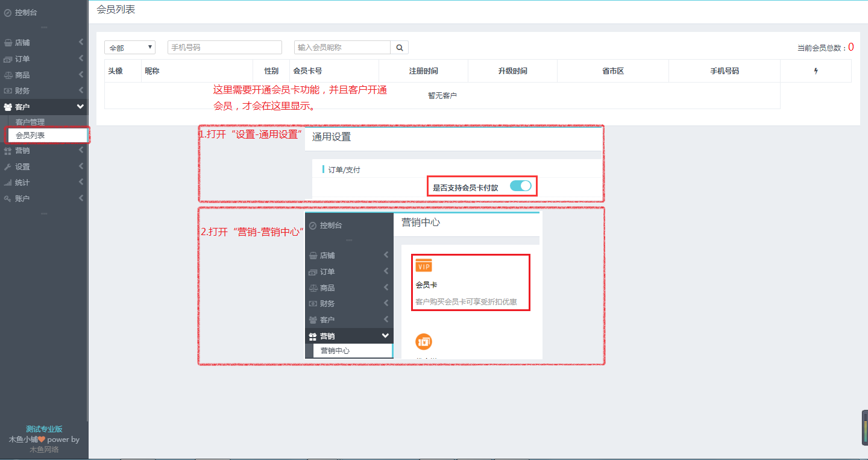The height and width of the screenshot is (460, 868).
Task: Click the 输入会员昵称 input field
Action: coord(342,48)
